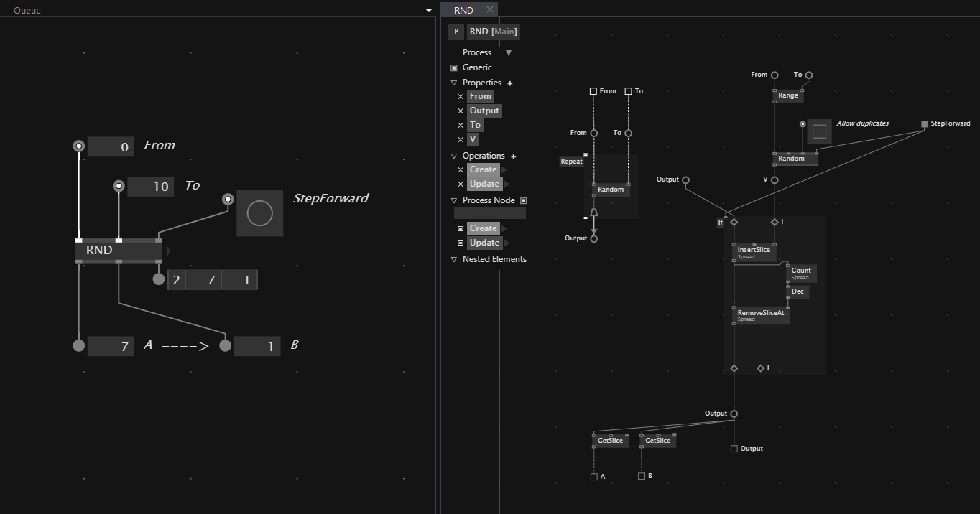Switch to the RND tab
Viewport: 980px width, 514px height.
pyautogui.click(x=463, y=10)
